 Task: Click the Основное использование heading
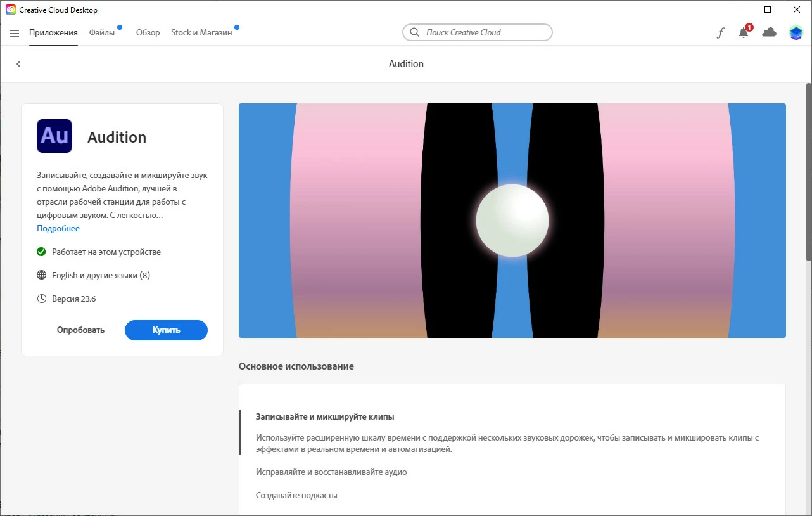coord(296,366)
